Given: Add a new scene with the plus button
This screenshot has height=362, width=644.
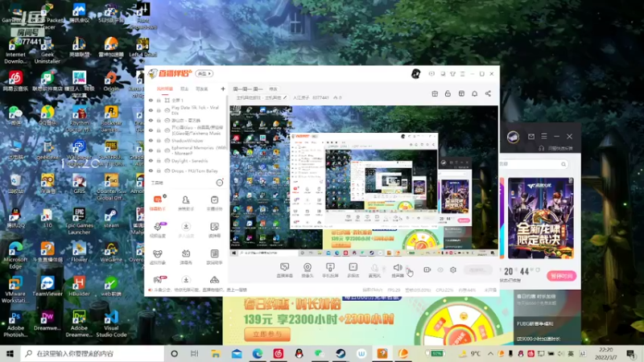Looking at the screenshot, I should click(x=223, y=88).
